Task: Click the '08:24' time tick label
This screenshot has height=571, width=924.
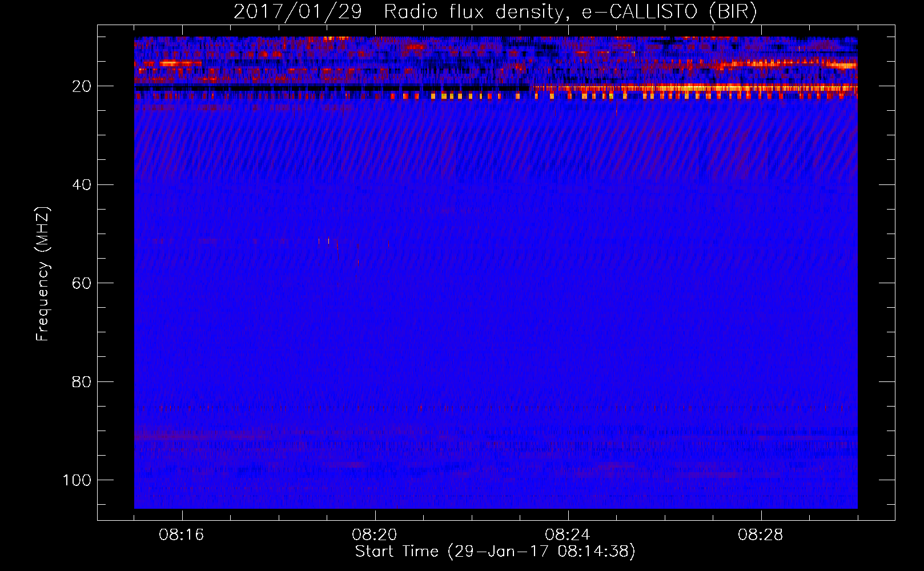Action: pos(568,535)
